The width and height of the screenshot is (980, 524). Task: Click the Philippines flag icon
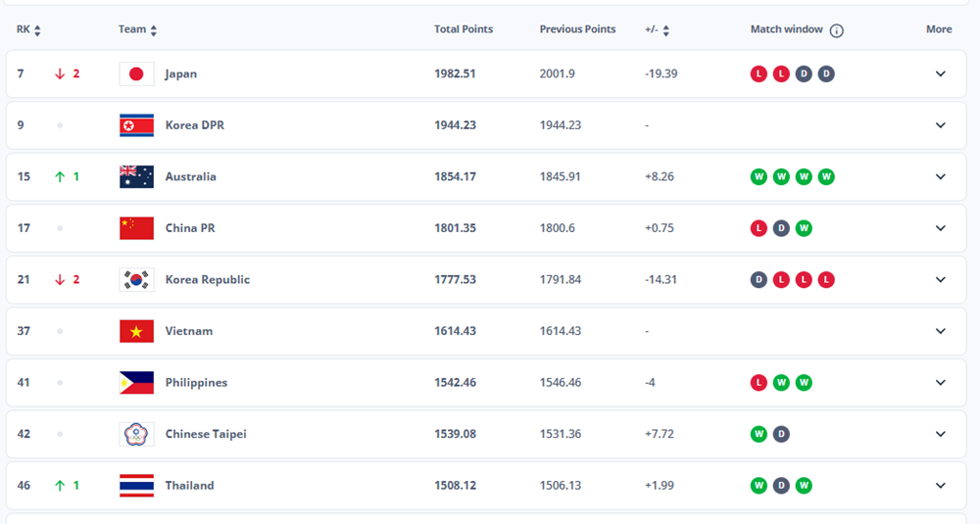pyautogui.click(x=136, y=383)
